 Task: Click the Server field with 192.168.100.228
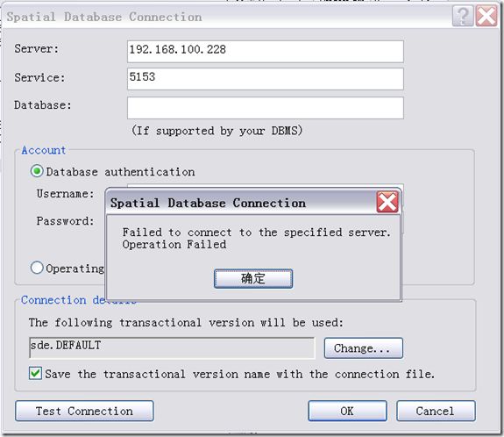click(266, 51)
